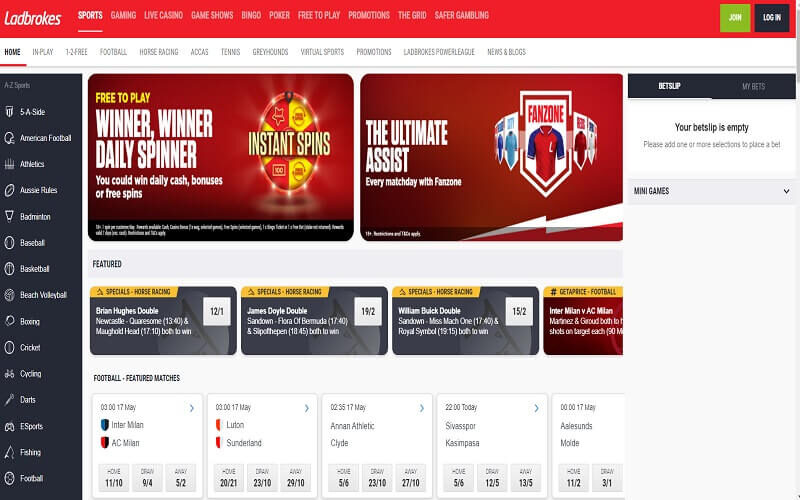Select Draw 23/10 for Luton v Sunderland
800x500 pixels.
(x=262, y=478)
